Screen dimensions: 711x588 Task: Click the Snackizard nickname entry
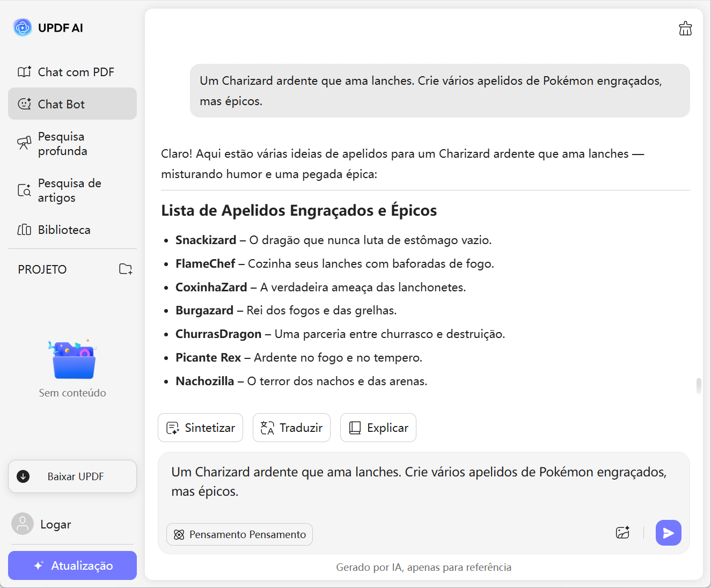click(x=333, y=240)
